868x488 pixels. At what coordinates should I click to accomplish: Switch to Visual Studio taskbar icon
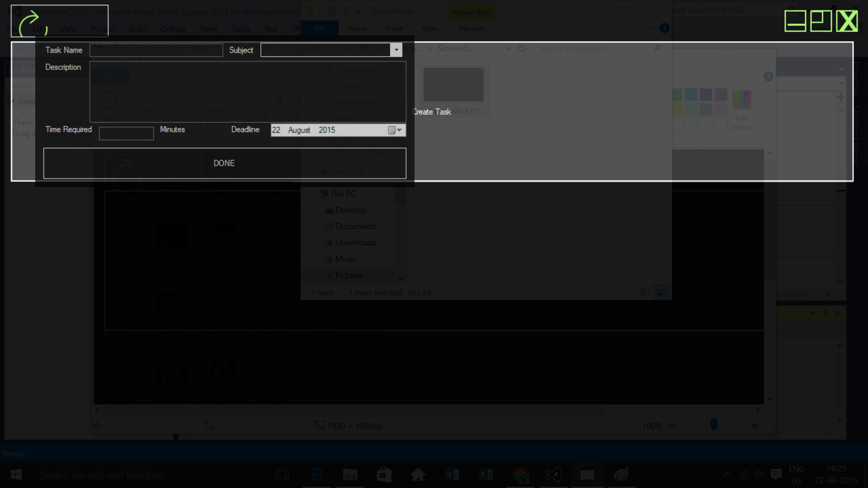553,475
